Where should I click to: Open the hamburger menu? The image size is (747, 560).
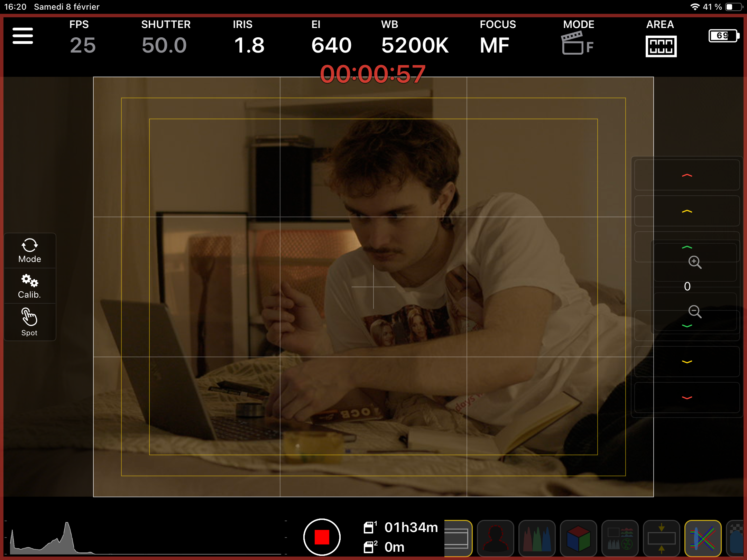click(23, 36)
